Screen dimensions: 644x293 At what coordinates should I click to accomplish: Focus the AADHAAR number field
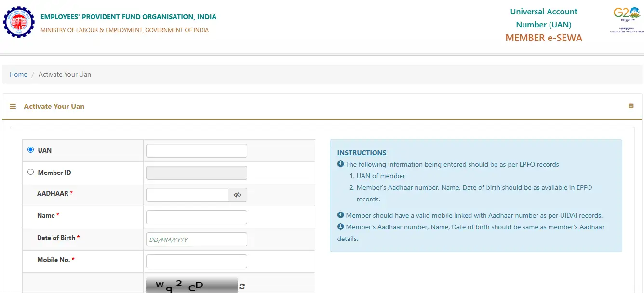pyautogui.click(x=187, y=195)
